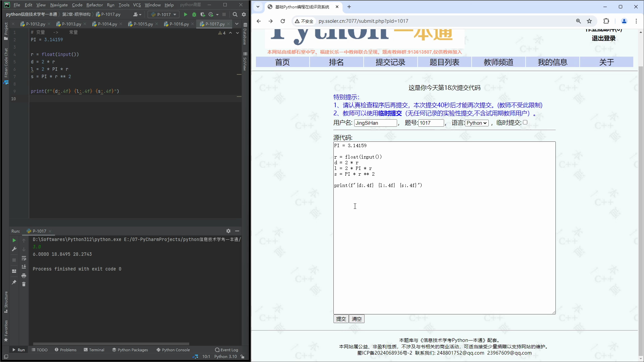
Task: Open PyCharm Settings via the gear icon
Action: [x=244, y=14]
